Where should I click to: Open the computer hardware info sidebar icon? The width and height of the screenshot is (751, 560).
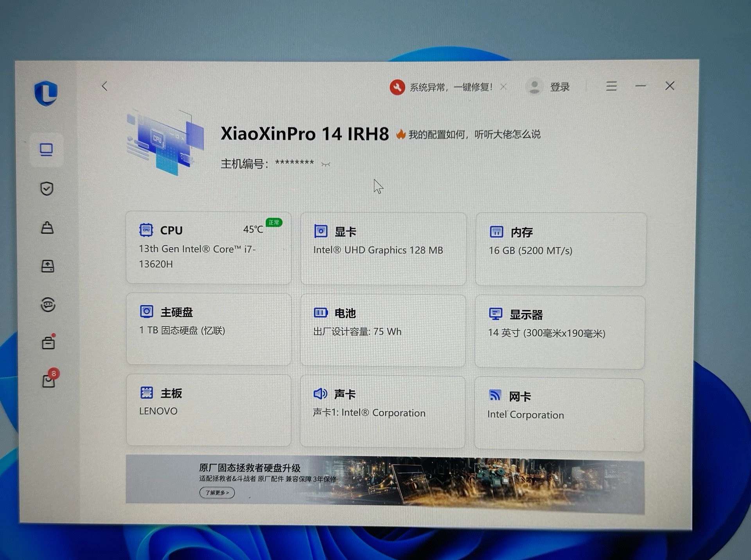[47, 150]
